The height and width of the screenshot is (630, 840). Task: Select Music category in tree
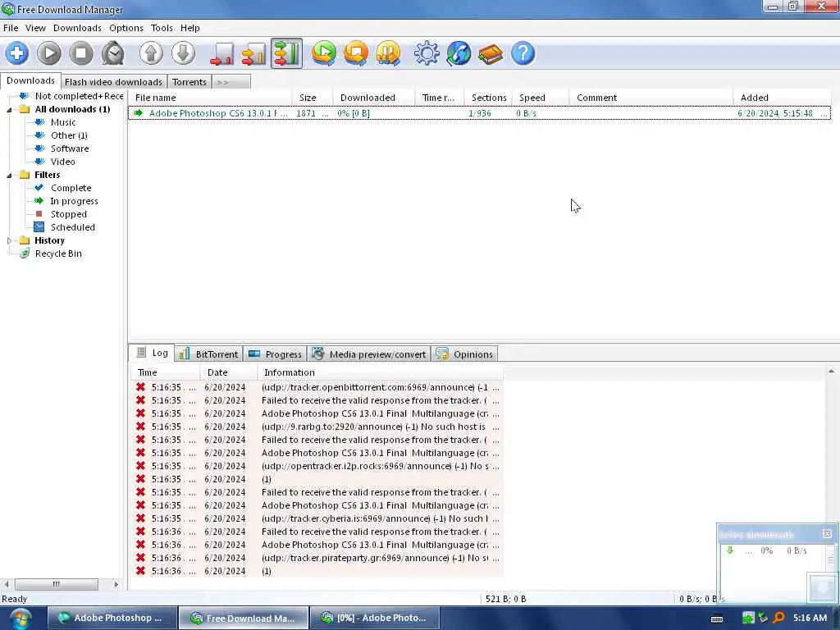[62, 122]
